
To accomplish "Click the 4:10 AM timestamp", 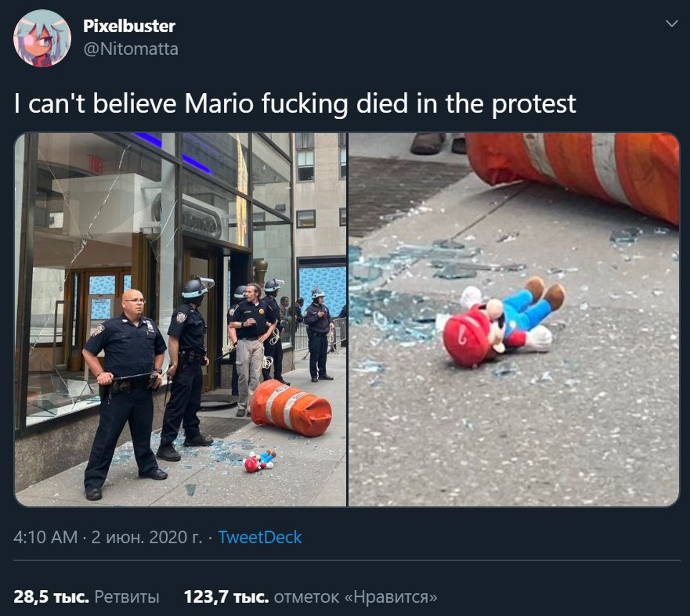I will [45, 537].
